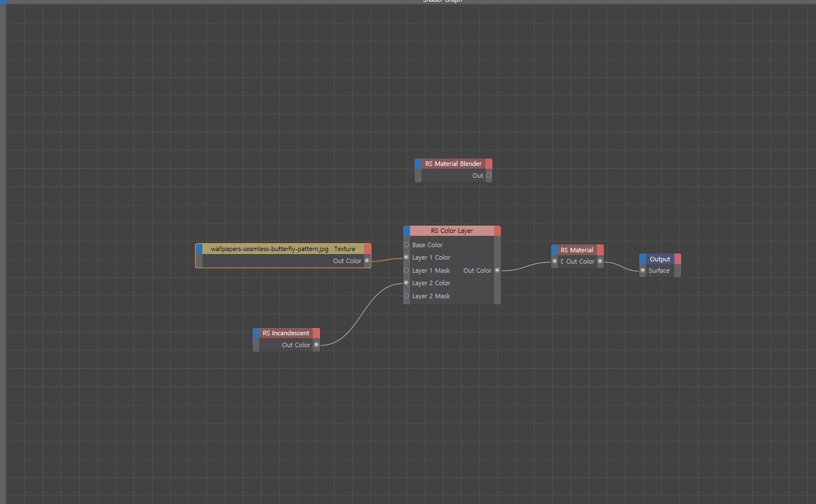Click RS Color Layer's Out Color port

[497, 270]
